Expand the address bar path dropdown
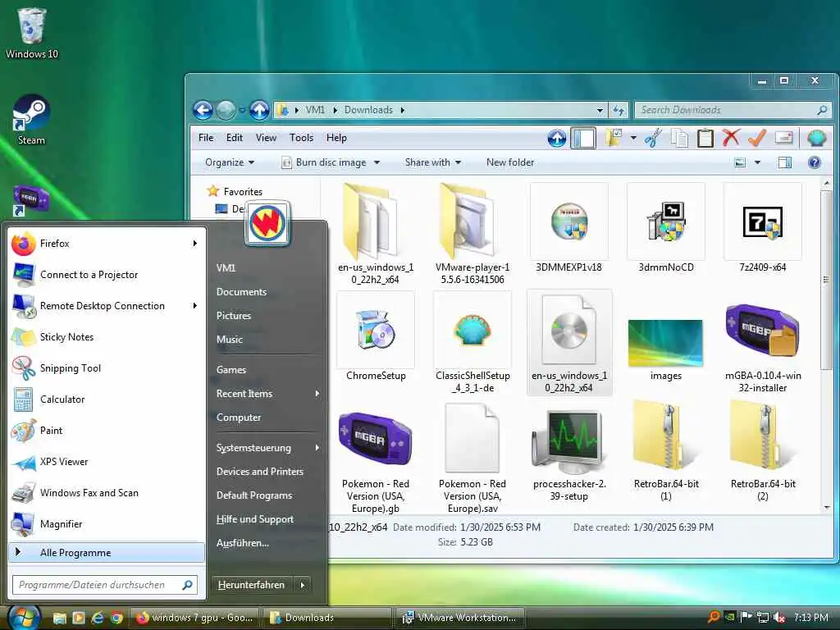Screen dimensions: 840x630 point(600,111)
